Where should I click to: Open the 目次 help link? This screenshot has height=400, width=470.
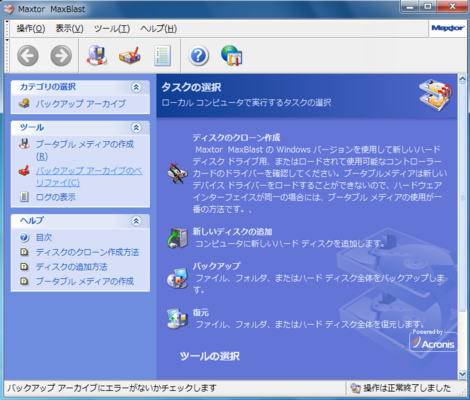(x=44, y=237)
